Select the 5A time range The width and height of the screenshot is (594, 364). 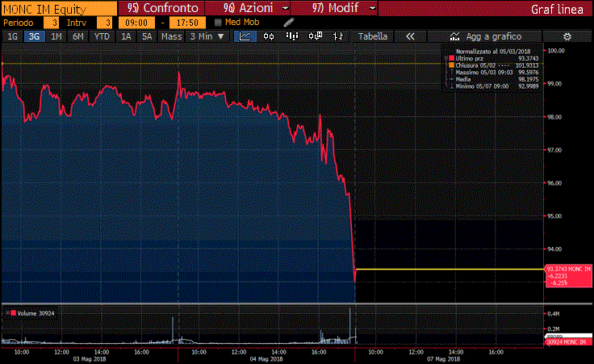coord(147,36)
